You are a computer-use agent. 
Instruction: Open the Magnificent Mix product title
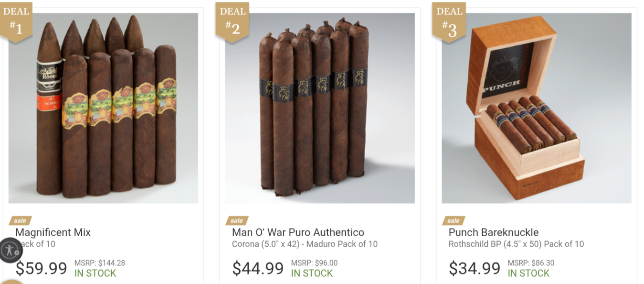[x=53, y=232]
